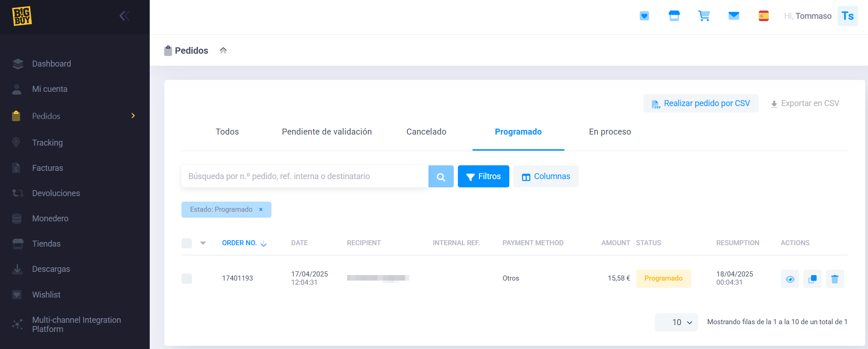Screen dimensions: 868x349
Task: View details of order 17401193
Action: [x=789, y=279]
